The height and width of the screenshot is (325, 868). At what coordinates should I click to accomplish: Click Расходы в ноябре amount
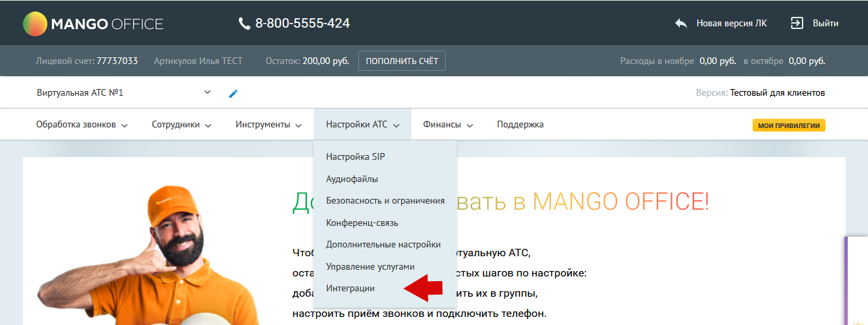click(718, 61)
